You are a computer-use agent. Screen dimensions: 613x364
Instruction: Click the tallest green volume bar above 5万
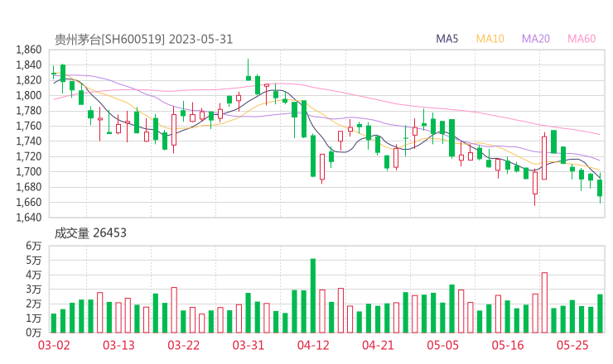click(313, 295)
